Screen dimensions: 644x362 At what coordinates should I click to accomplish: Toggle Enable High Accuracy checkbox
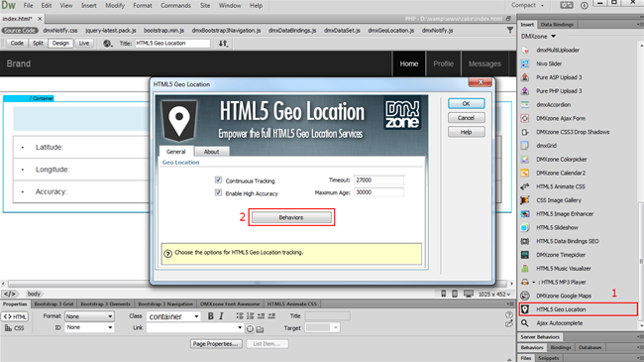[218, 192]
